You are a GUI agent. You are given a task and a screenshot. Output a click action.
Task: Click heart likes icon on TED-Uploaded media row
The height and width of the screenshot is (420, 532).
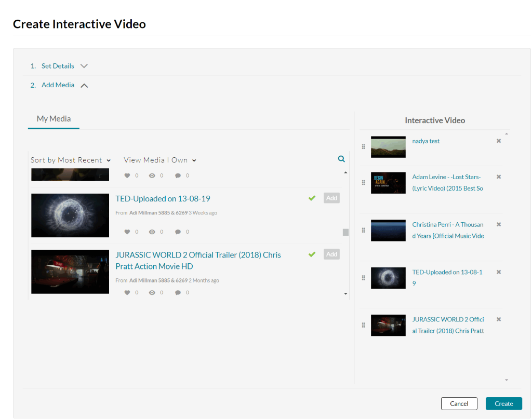click(x=127, y=232)
